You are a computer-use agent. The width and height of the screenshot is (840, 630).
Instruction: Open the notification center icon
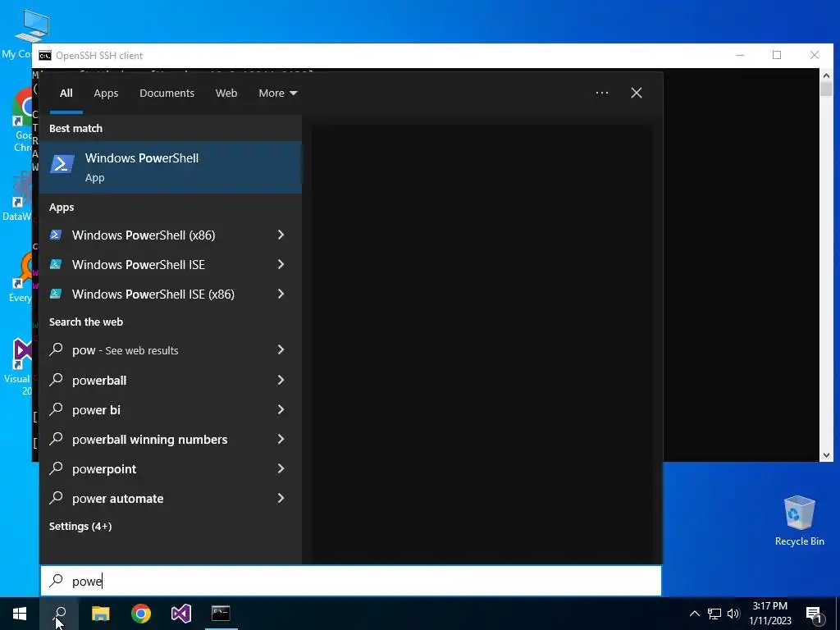pos(815,614)
